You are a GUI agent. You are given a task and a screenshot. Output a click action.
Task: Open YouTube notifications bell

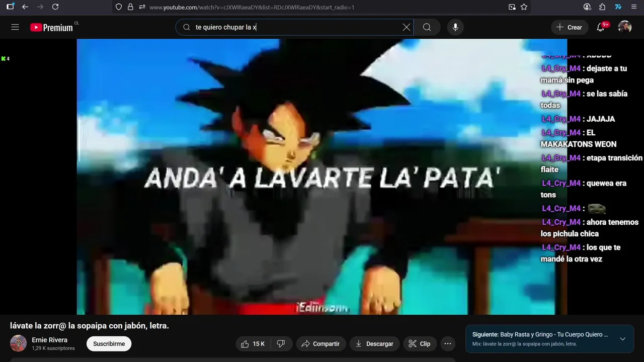pos(601,27)
